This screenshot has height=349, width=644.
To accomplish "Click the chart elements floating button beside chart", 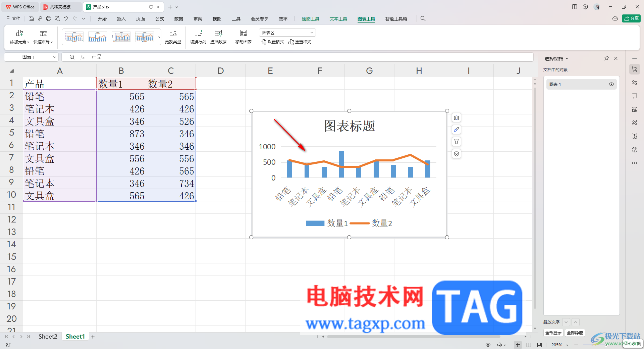I will 457,117.
